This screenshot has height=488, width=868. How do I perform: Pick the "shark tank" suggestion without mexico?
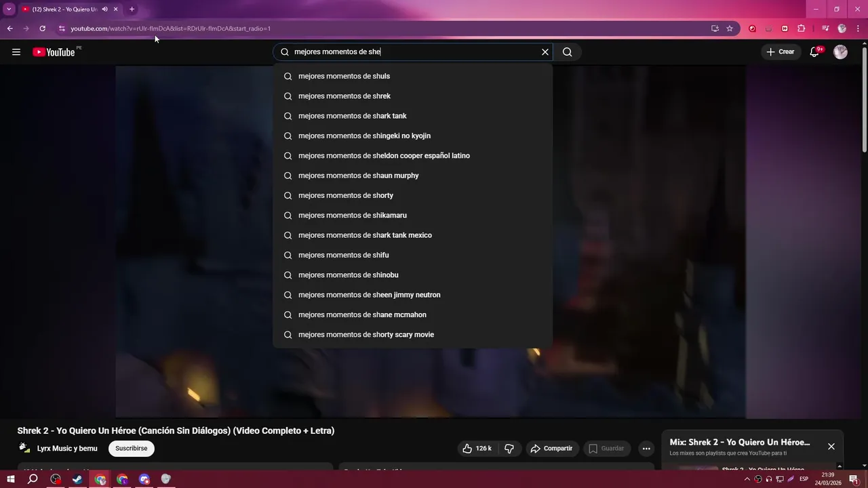pos(412,116)
